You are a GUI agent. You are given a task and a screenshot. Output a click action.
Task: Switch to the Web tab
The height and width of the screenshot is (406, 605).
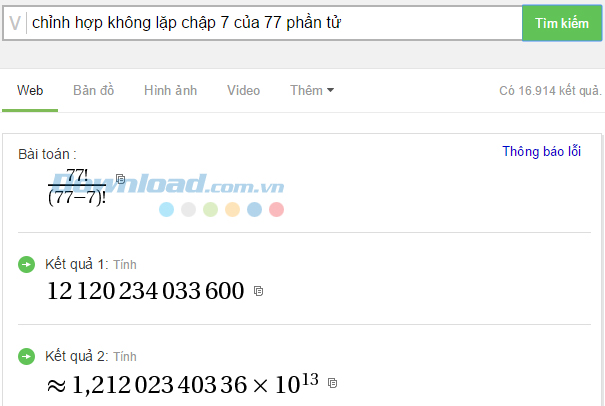click(30, 90)
